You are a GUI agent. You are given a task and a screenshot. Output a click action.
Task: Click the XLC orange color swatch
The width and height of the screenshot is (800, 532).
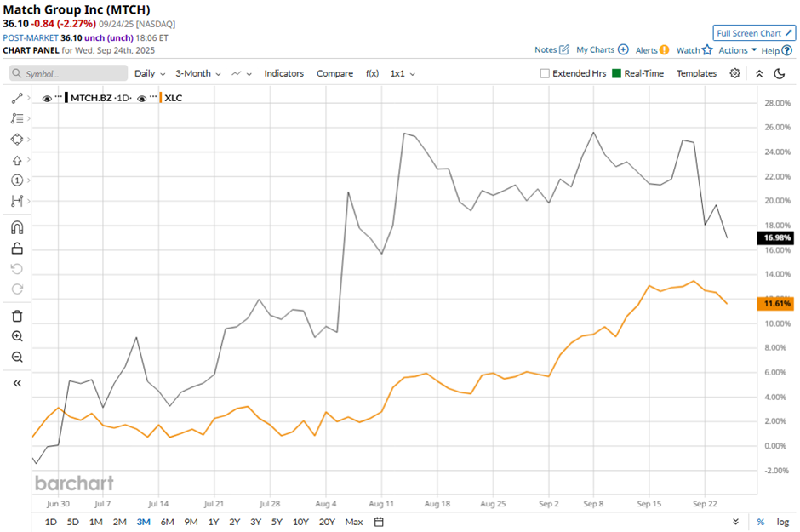coord(161,98)
